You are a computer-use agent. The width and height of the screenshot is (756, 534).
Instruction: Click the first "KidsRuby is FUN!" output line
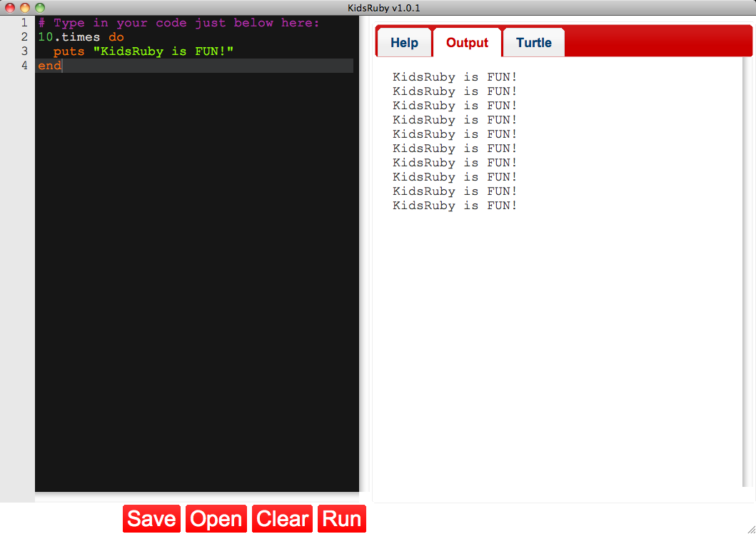(x=455, y=77)
